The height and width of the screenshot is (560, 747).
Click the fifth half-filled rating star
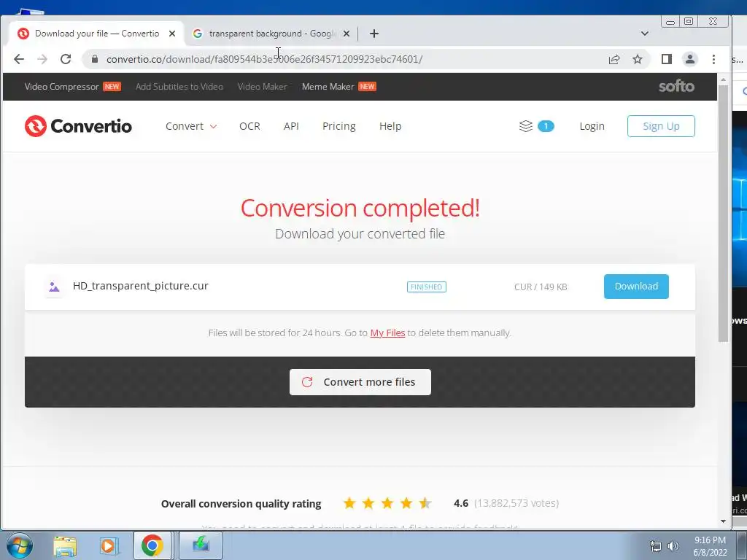pos(425,503)
